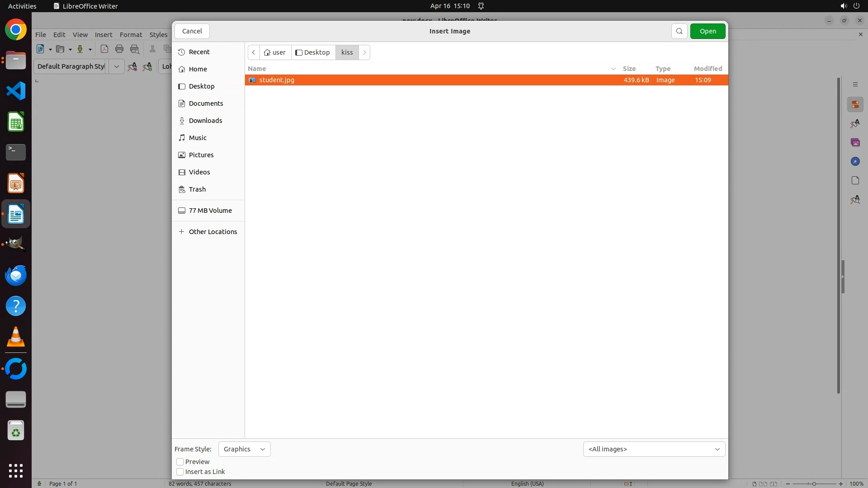Image resolution: width=868 pixels, height=488 pixels.
Task: Open VLC media player from dock
Action: tap(16, 337)
